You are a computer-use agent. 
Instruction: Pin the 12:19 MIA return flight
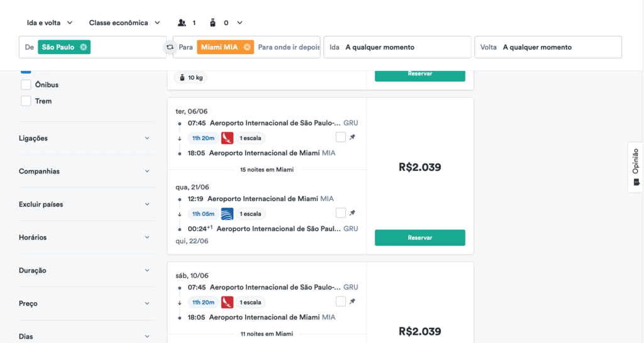coord(352,212)
